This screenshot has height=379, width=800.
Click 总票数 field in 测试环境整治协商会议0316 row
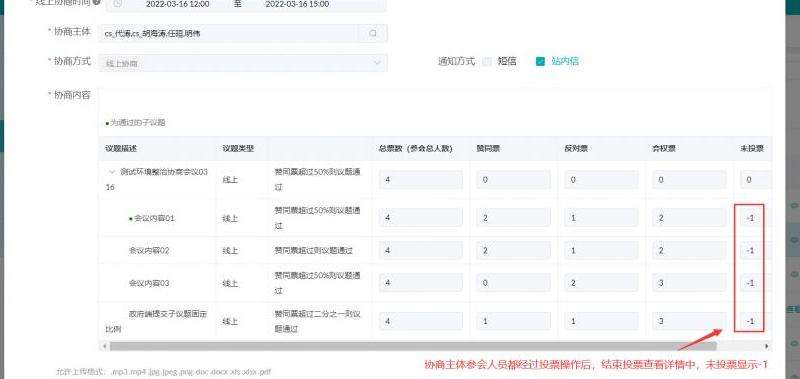click(x=421, y=180)
